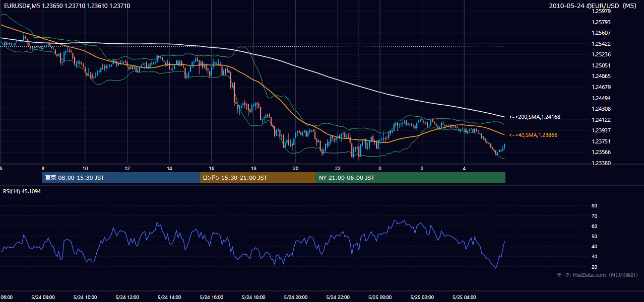The width and height of the screenshot is (644, 302).
Task: Click RSI scale value 50
Action: [594, 236]
